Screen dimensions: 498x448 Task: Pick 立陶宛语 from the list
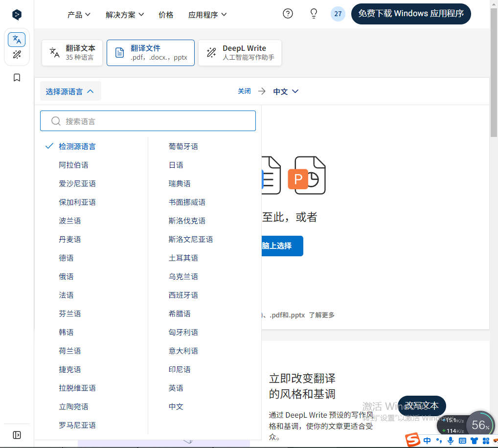(x=73, y=407)
